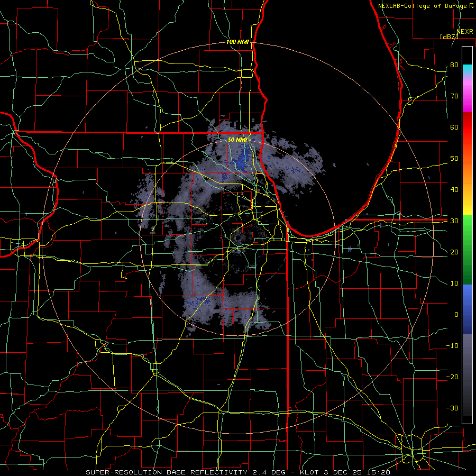Click the 100 NMI range ring label
The width and height of the screenshot is (476, 476).
tap(237, 42)
